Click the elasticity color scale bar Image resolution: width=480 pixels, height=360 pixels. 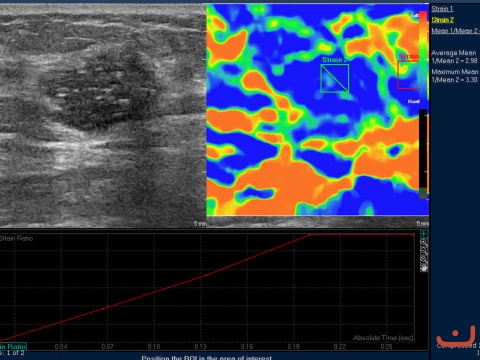tap(423, 55)
